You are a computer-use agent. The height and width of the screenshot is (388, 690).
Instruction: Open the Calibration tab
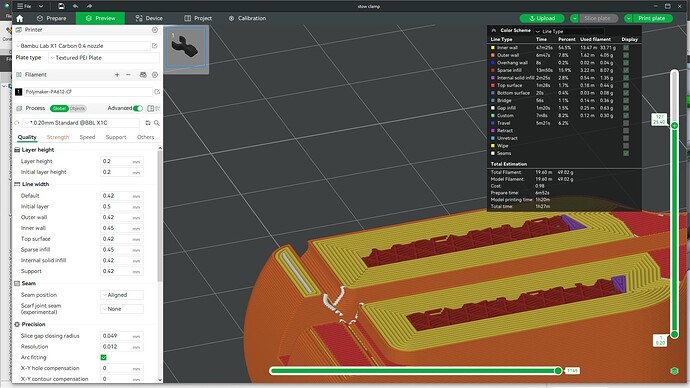[x=247, y=18]
